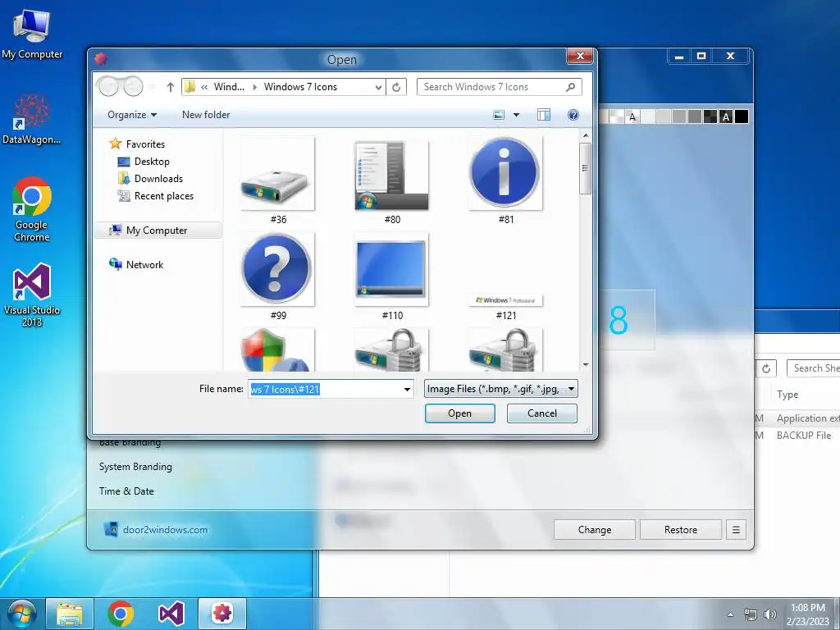The image size is (840, 630).
Task: Create a New folder
Action: pyautogui.click(x=206, y=115)
